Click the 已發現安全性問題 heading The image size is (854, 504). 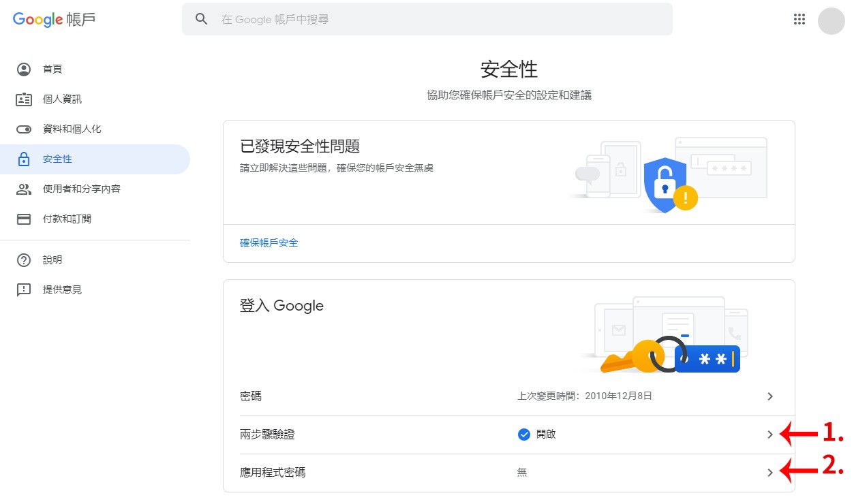point(300,146)
